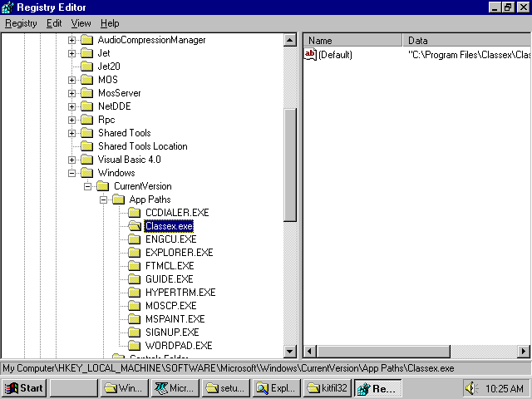The image size is (532, 399).
Task: Switch to the kitfil32 taskbar window
Action: 326,388
